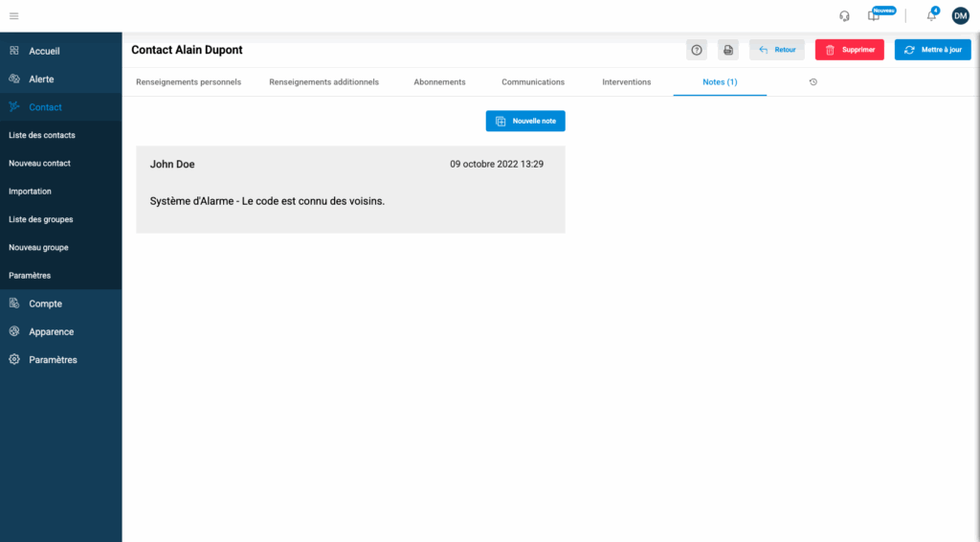Click the Mettre à jour button

tap(932, 50)
